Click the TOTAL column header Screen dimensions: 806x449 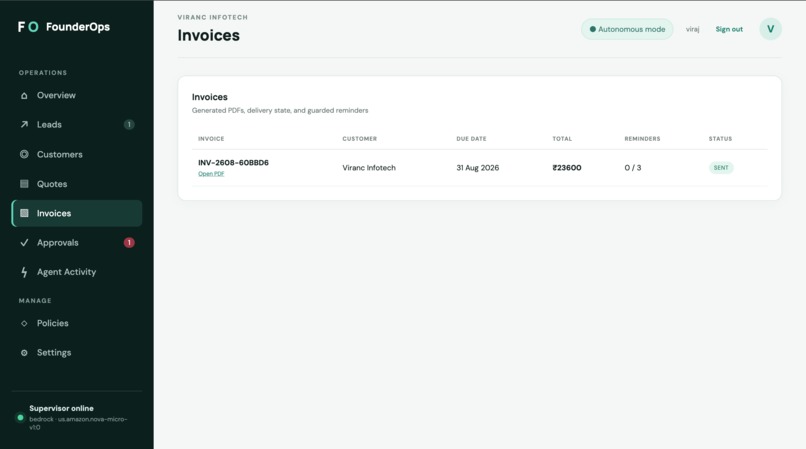click(562, 139)
